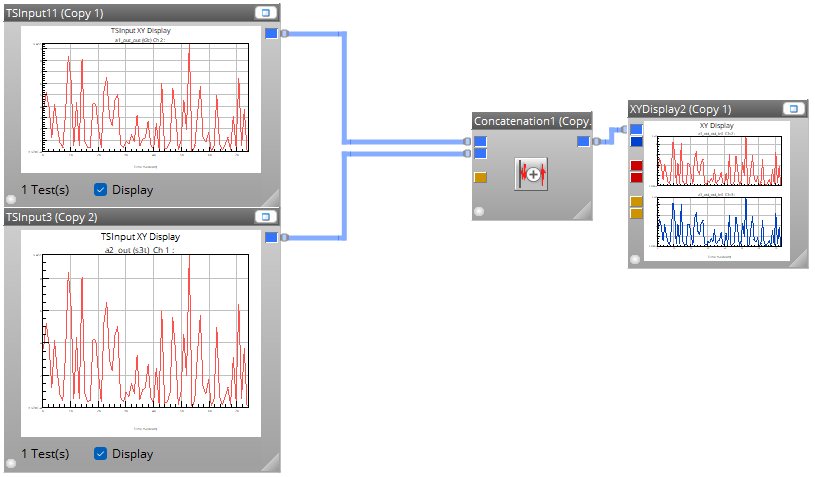Click the resize corner of TSInput11 glyph
The height and width of the screenshot is (477, 815).
point(270,196)
